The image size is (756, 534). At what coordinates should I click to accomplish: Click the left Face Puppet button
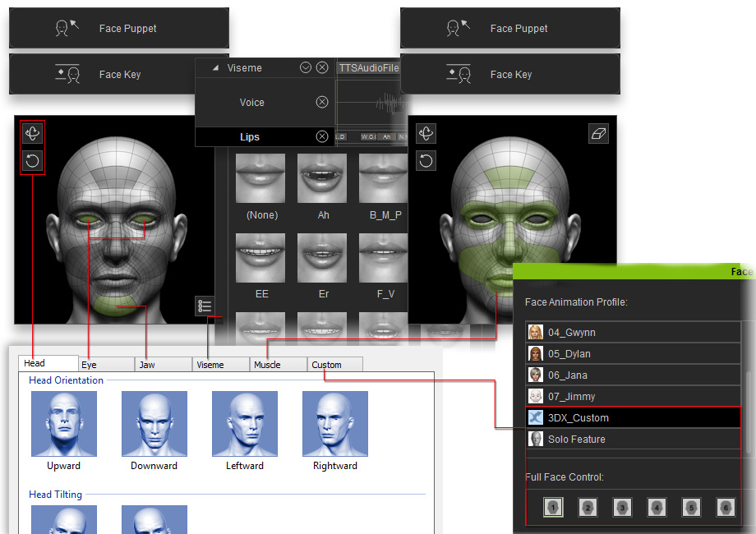[118, 28]
